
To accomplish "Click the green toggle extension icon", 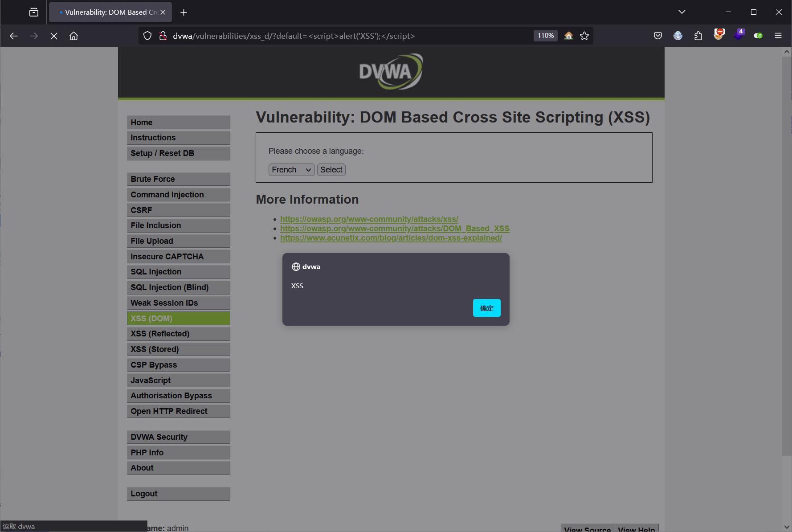I will coord(758,36).
